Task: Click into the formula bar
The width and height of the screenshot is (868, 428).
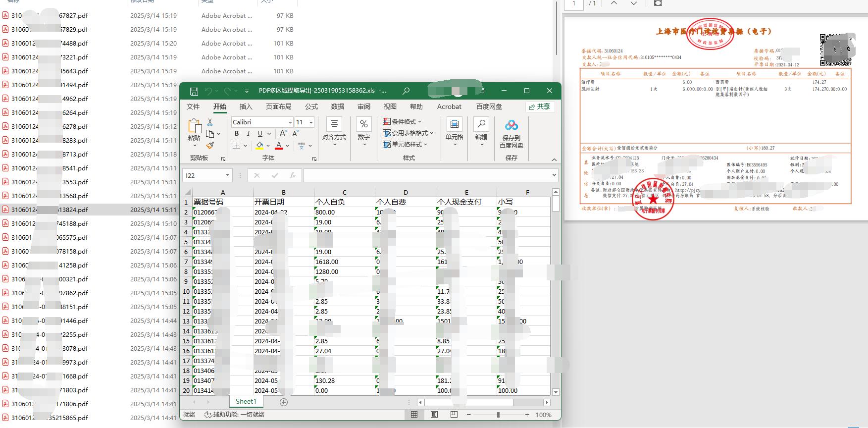Action: 427,175
